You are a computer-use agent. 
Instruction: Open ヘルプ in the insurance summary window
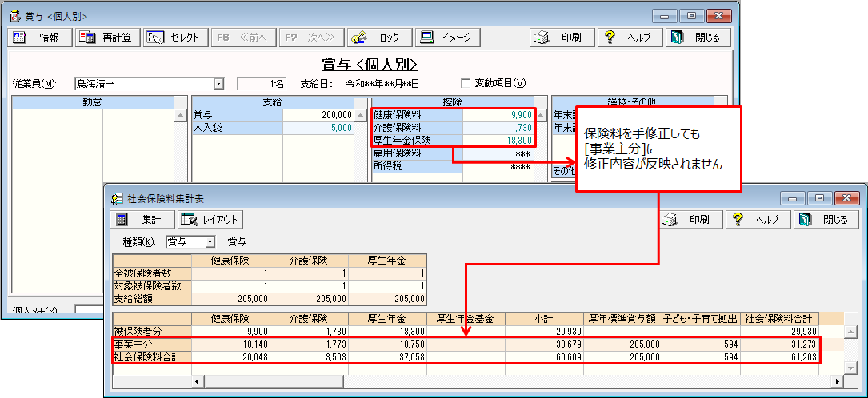click(x=757, y=220)
